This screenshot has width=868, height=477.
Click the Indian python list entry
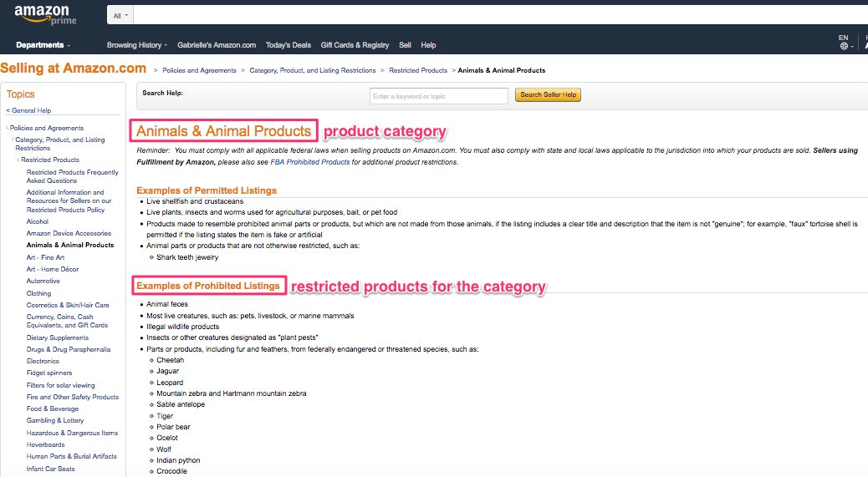[178, 460]
